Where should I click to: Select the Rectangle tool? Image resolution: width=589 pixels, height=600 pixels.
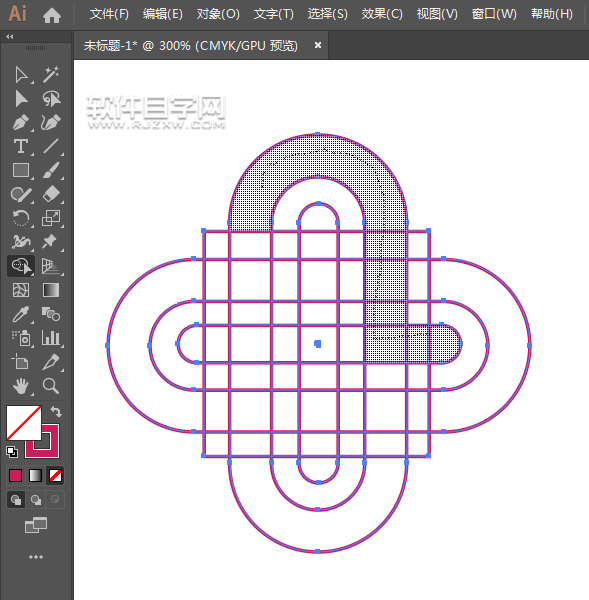21,171
